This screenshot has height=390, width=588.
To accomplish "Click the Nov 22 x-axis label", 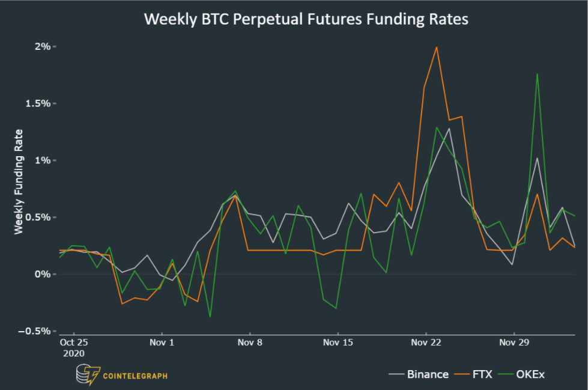I will [426, 343].
